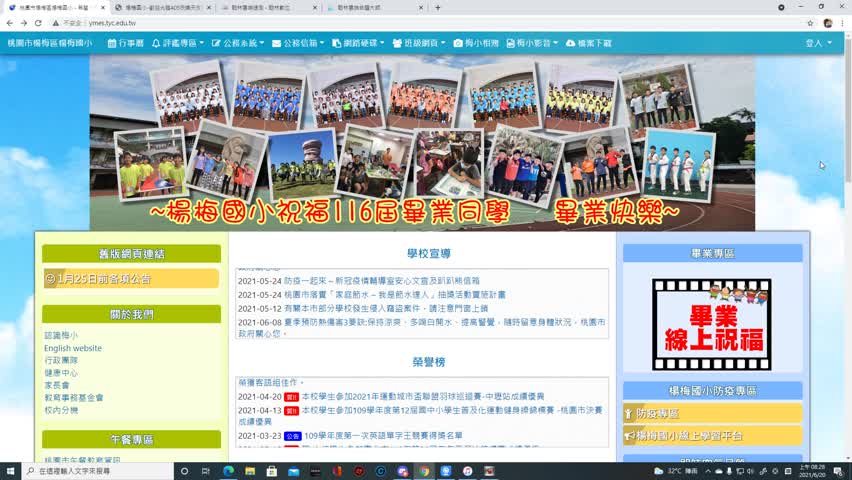Open the 教育事務基金會 link
Screen dimensions: 852x480
click(73, 397)
